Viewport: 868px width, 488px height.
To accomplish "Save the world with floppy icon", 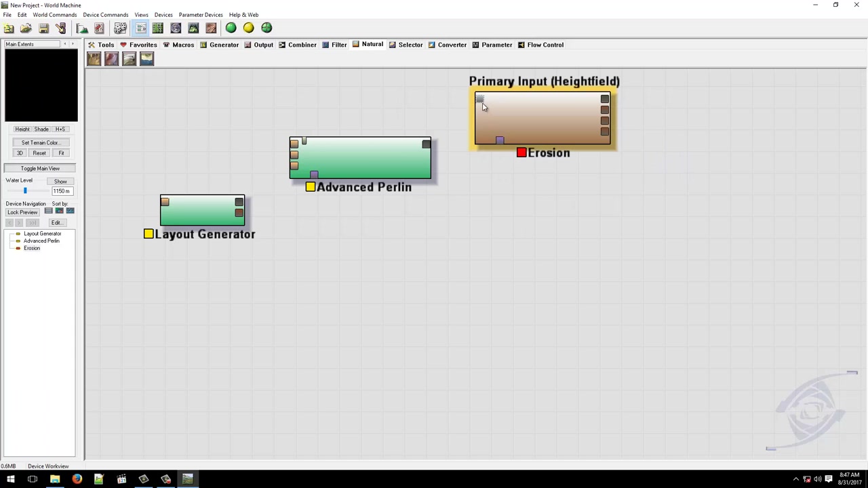I will (43, 28).
